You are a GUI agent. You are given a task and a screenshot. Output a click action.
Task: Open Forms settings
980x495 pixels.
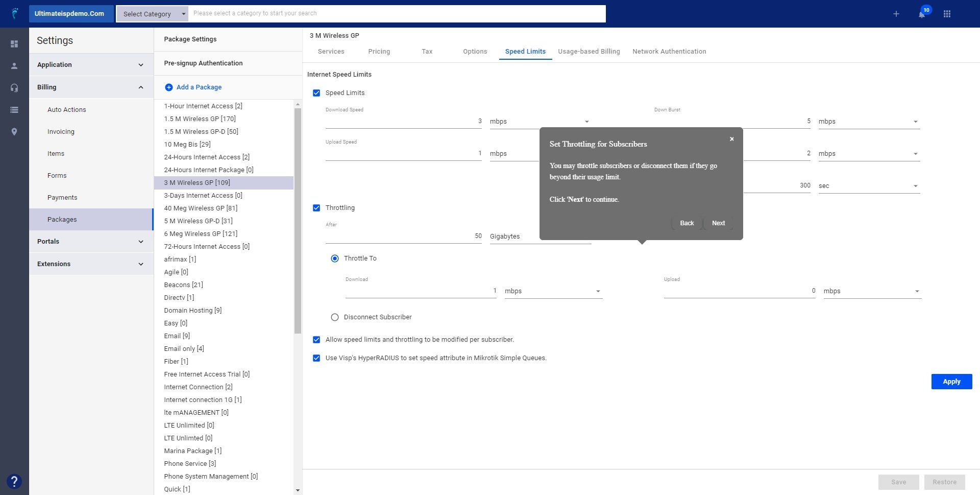(91, 176)
